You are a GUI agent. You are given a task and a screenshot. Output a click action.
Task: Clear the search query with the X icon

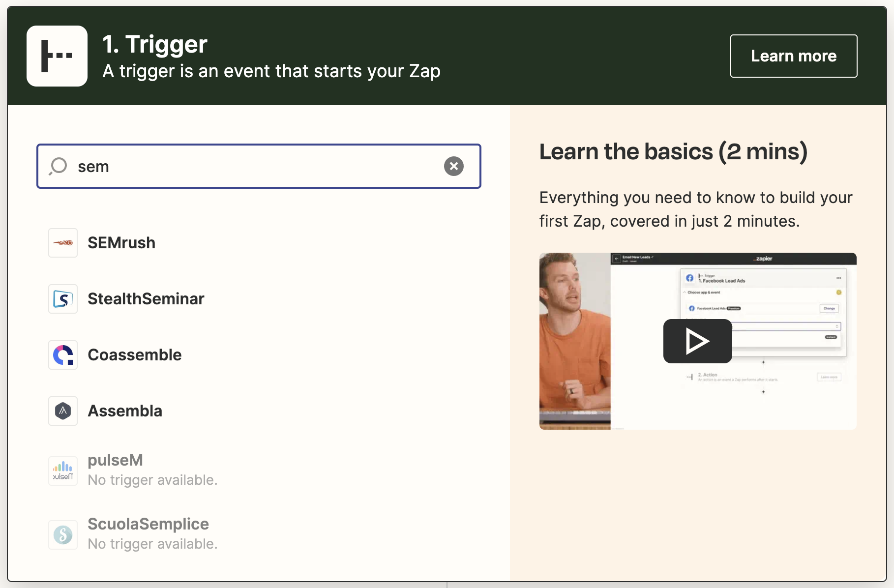(453, 166)
